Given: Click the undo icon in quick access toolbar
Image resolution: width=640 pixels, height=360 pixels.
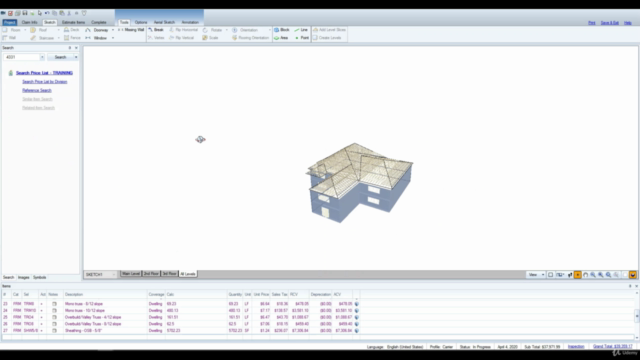Looking at the screenshot, I should 47,13.
